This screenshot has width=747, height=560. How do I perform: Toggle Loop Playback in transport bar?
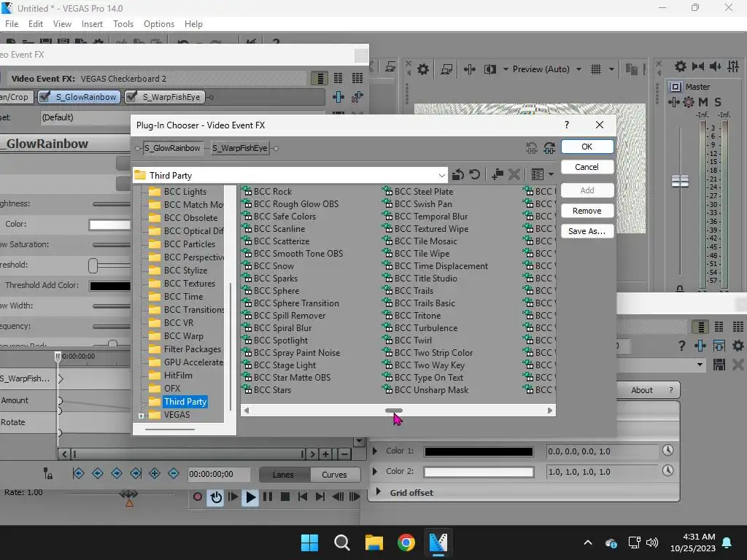click(x=216, y=497)
